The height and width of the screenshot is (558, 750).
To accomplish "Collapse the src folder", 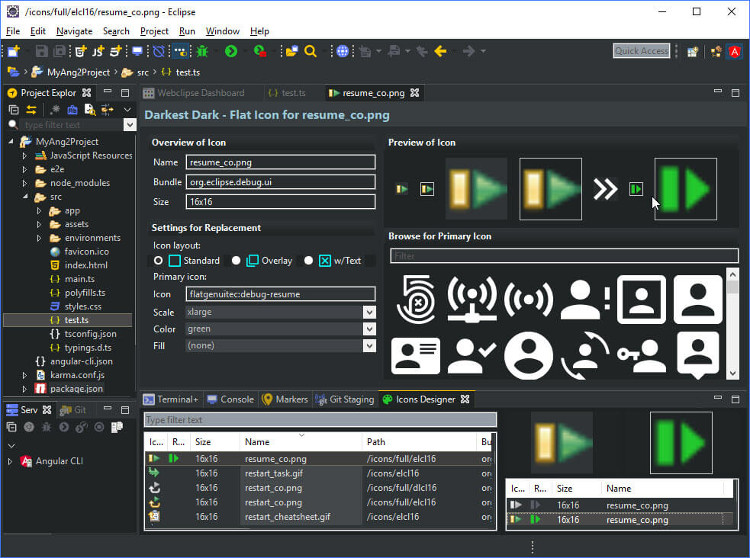I will (25, 197).
